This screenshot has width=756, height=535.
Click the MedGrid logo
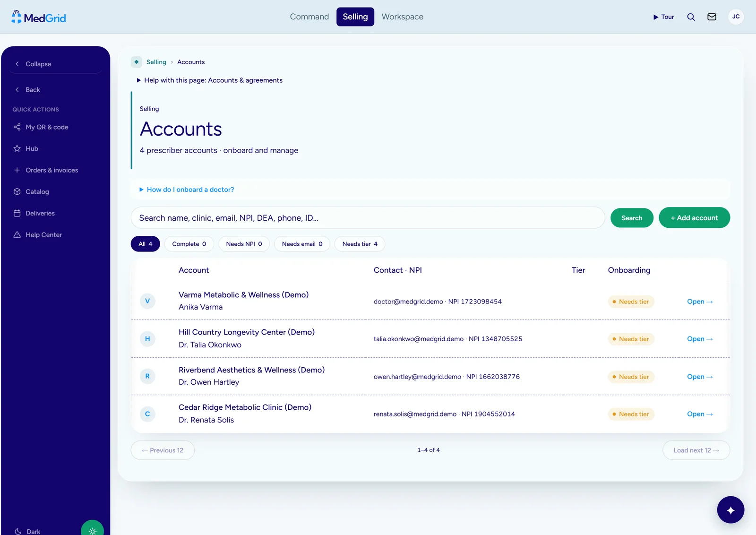click(x=39, y=17)
